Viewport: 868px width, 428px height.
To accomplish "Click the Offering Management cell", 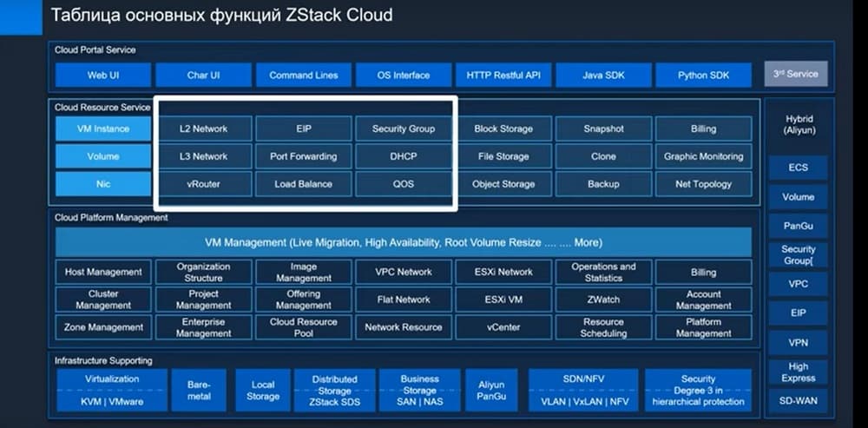I will 303,300.
